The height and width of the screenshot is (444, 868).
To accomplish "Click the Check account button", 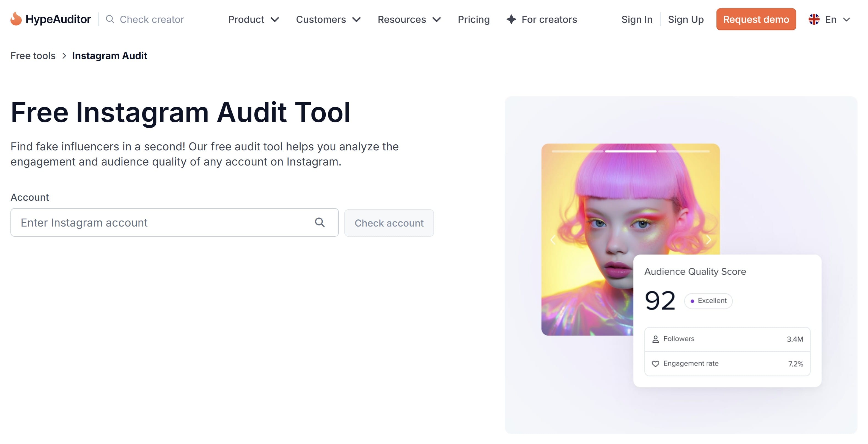I will 389,223.
